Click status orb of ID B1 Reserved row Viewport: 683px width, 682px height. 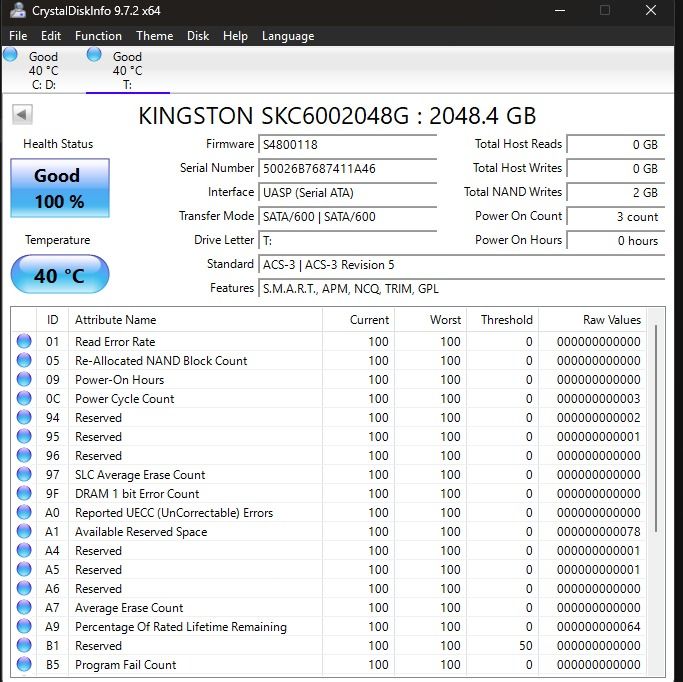[x=24, y=645]
